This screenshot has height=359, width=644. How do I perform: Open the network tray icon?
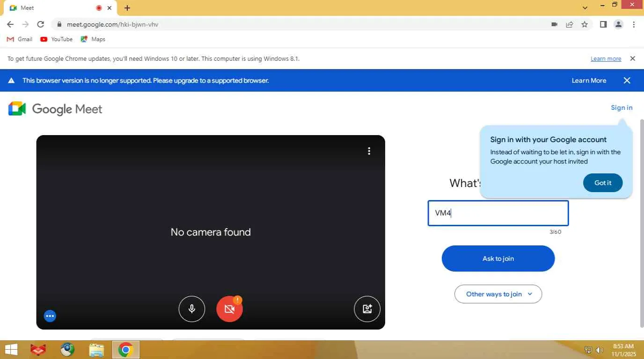(588, 350)
